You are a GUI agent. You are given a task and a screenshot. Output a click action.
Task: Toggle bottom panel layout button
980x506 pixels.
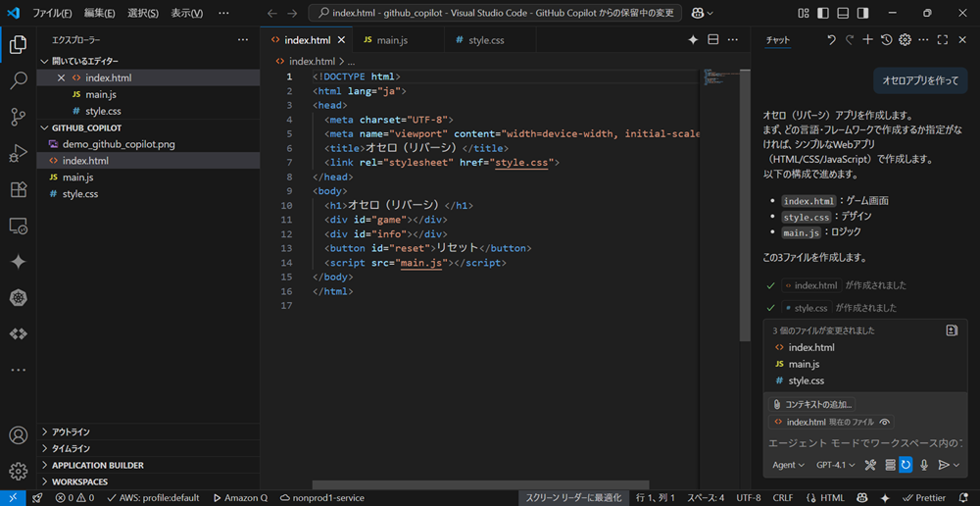(843, 13)
